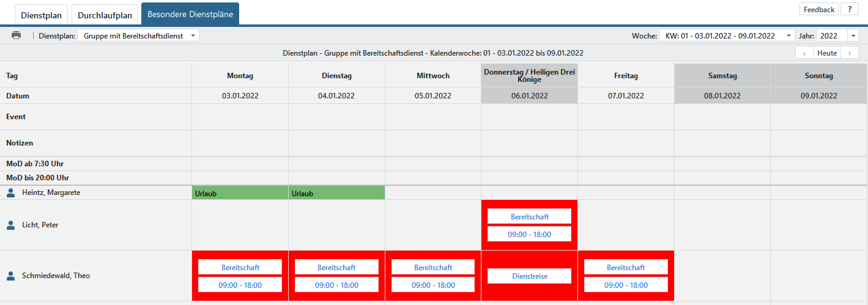
Task: Click person icon next to Heintz, Margarete
Action: (11, 193)
